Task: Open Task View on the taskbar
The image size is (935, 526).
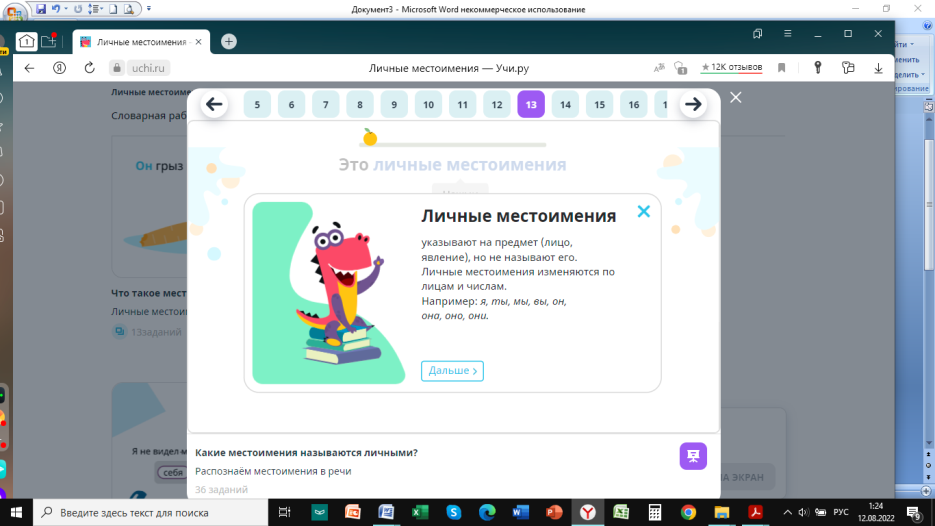Action: (x=284, y=512)
